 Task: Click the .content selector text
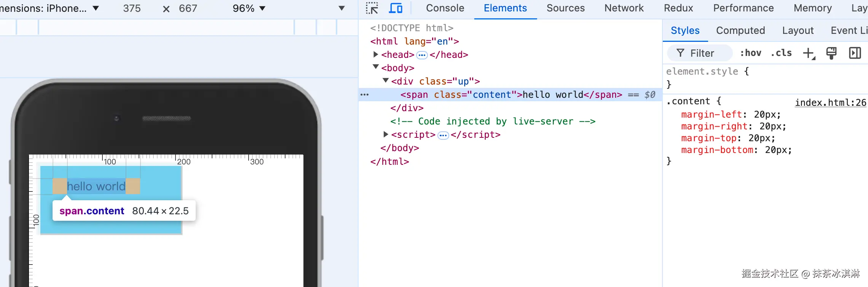click(688, 101)
